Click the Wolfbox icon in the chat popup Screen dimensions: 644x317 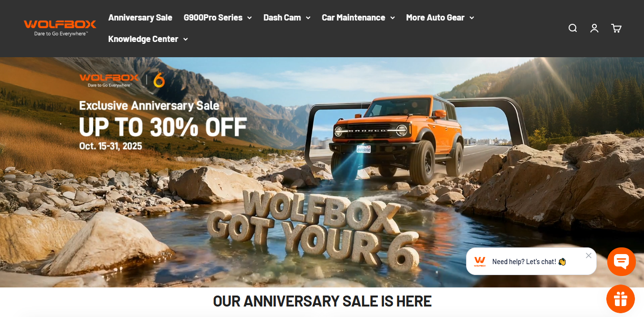pyautogui.click(x=480, y=261)
